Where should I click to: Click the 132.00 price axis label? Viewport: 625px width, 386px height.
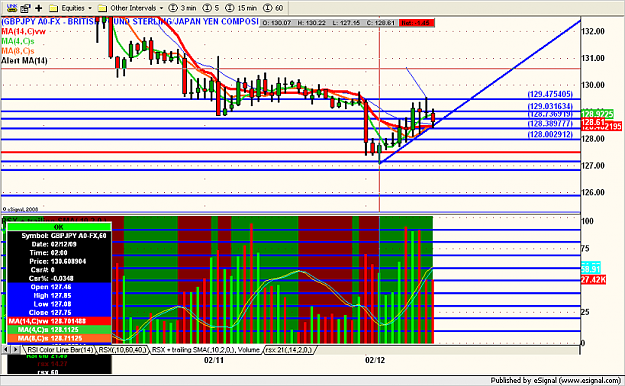(x=593, y=31)
